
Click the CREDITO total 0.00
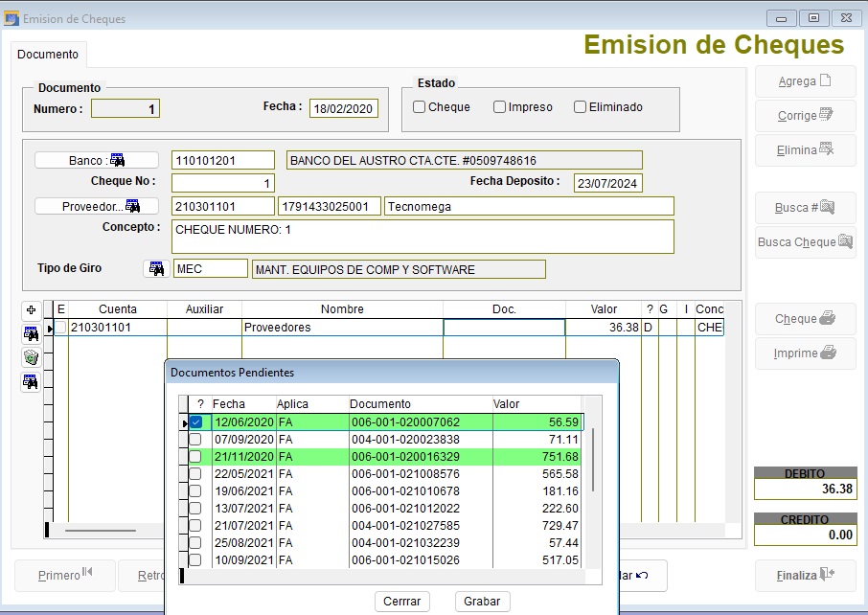[806, 535]
